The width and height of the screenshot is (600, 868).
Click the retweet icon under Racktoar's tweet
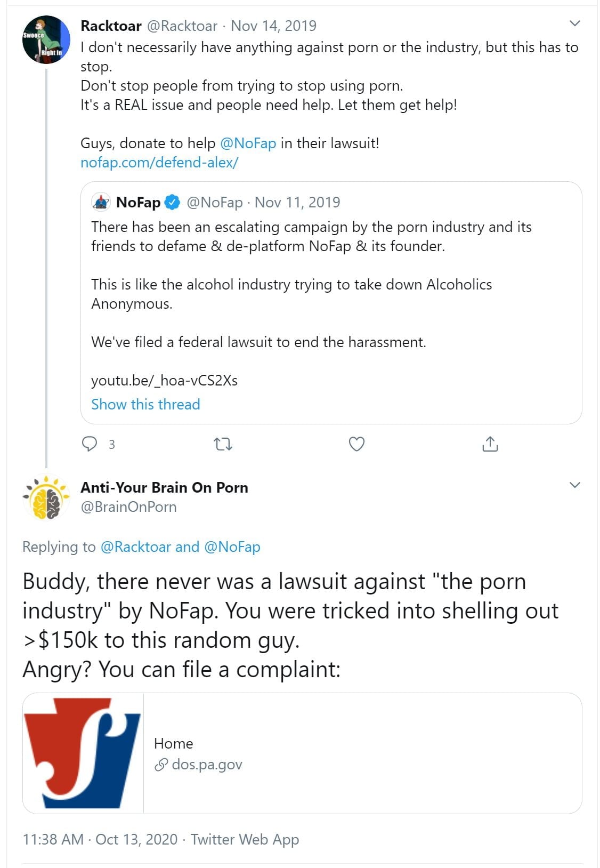223,444
